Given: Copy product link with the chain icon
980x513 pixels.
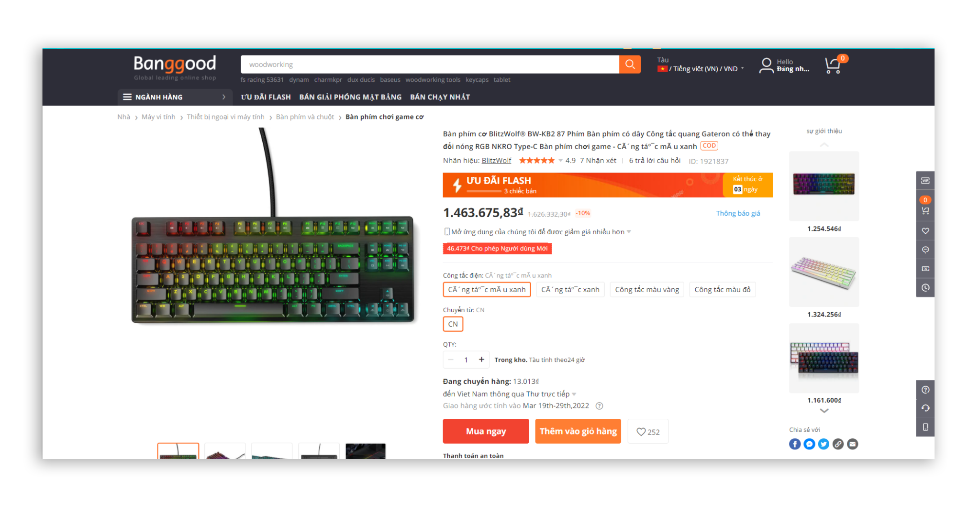Looking at the screenshot, I should pyautogui.click(x=838, y=444).
